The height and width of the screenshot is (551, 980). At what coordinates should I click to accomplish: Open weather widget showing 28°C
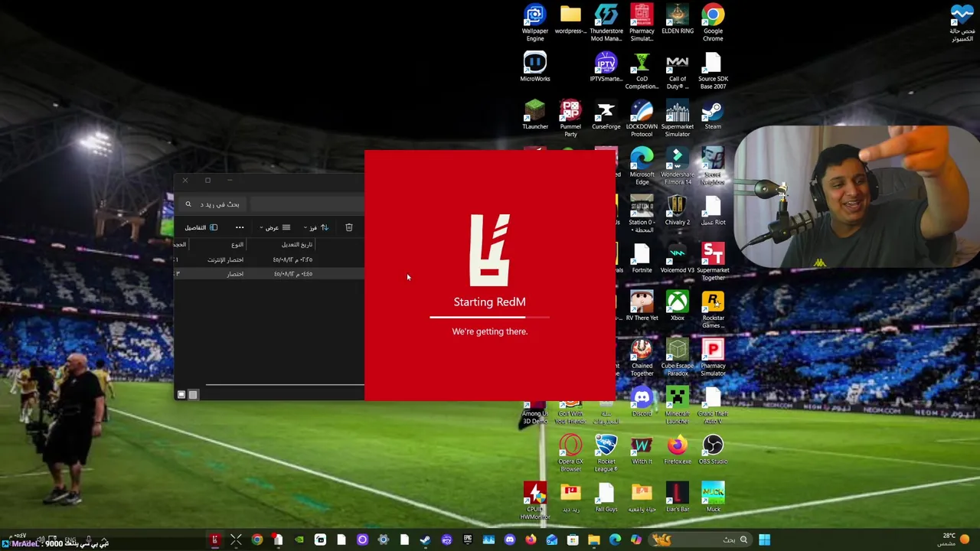[x=955, y=540]
